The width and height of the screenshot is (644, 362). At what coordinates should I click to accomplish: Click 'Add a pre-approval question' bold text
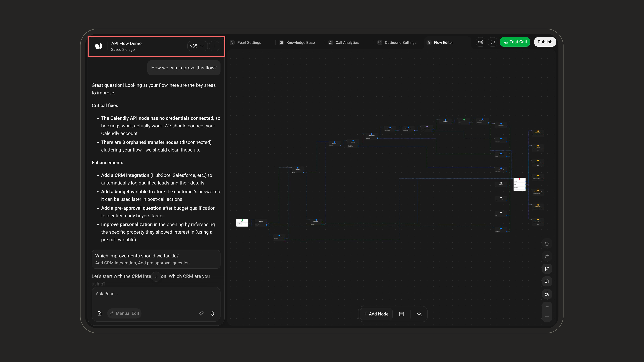coord(131,208)
